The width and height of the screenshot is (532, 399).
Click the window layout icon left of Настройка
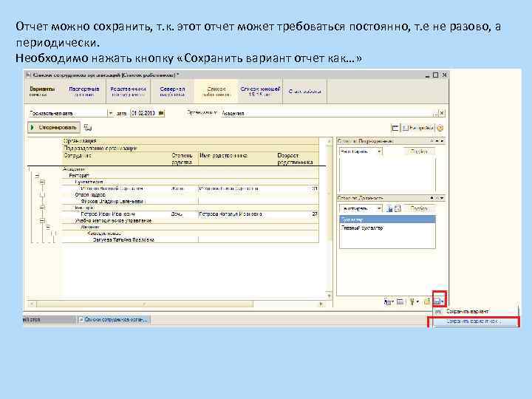click(395, 128)
